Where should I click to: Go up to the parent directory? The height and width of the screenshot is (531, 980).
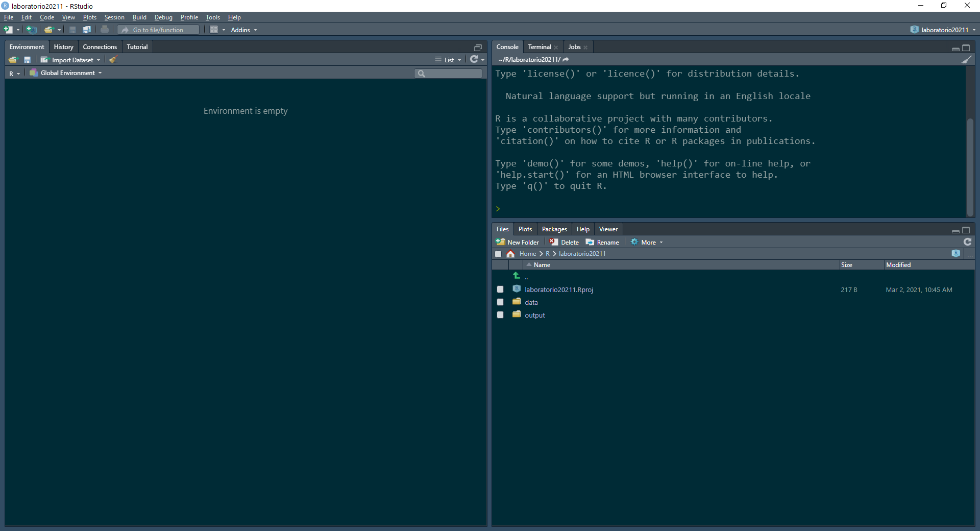coord(517,276)
